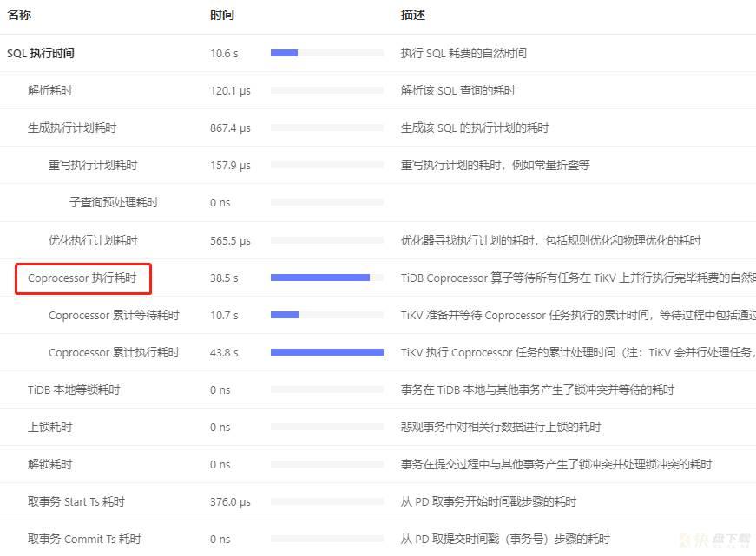Click the description 从 PD 取事务开始时间戳步骤的耗时
756x556 pixels.
click(489, 501)
